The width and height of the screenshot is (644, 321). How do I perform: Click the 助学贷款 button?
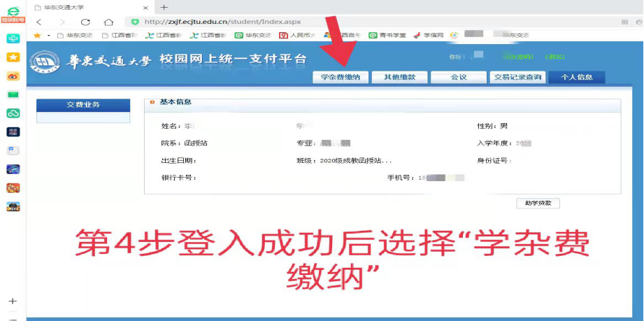pyautogui.click(x=538, y=204)
